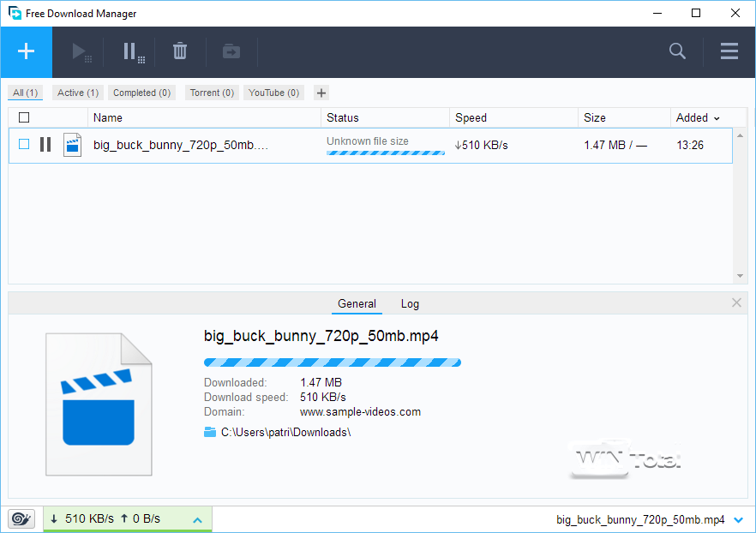Click the plus button to add download
Screen dimensions: 756x533
click(x=26, y=51)
